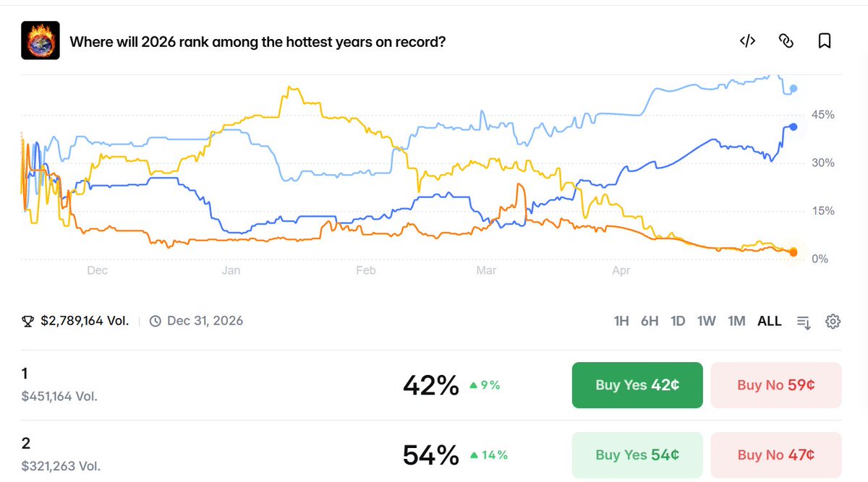This screenshot has width=868, height=482.
Task: Click the clock end-date icon
Action: point(155,322)
